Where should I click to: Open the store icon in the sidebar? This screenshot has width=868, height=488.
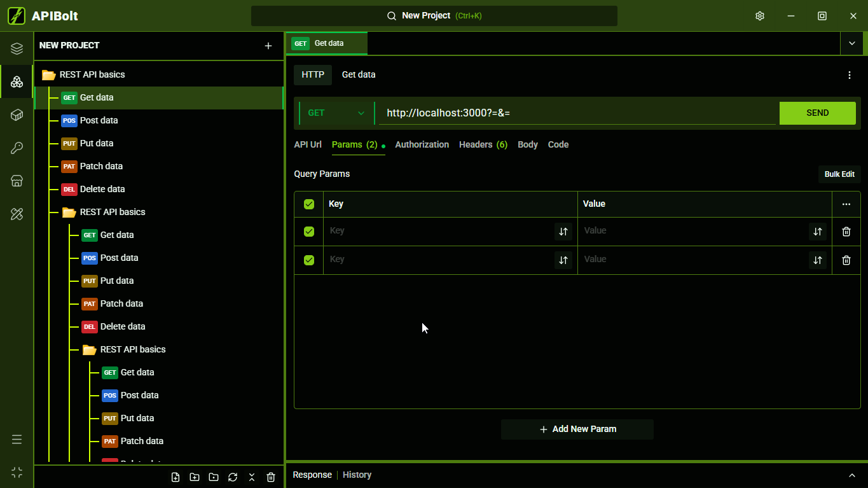[17, 181]
